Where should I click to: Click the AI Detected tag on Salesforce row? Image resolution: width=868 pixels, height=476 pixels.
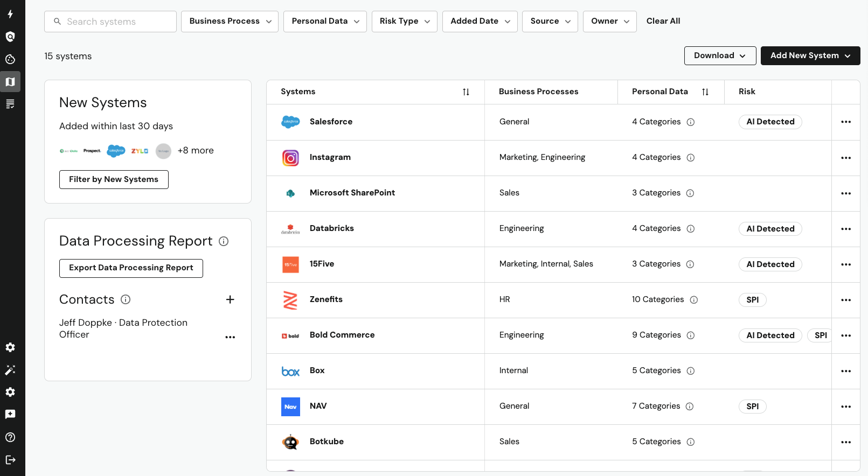[x=770, y=122]
